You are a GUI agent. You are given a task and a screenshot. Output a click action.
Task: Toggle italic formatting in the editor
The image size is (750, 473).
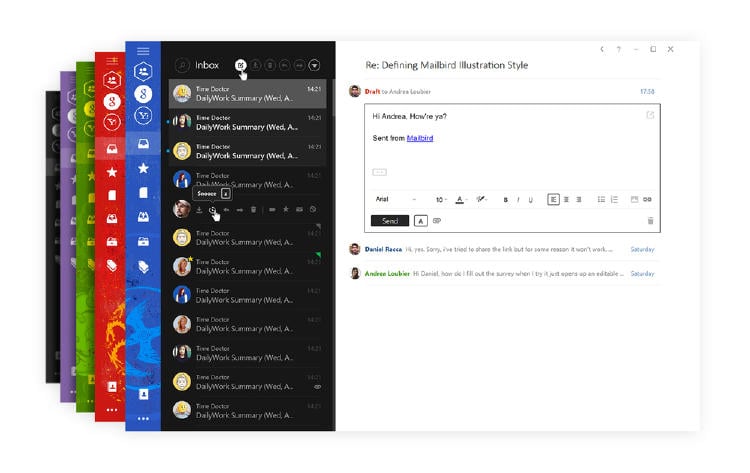(518, 200)
